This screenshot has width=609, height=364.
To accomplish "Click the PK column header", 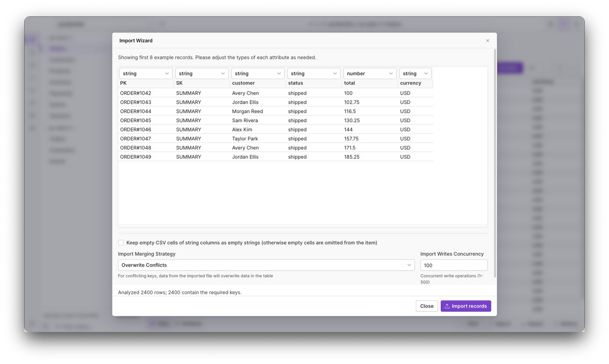I will tap(146, 83).
